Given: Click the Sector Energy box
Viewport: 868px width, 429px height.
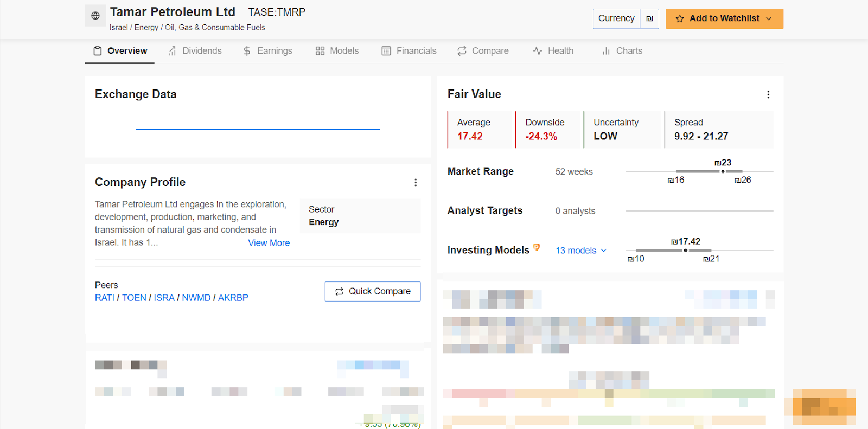Looking at the screenshot, I should [x=361, y=216].
